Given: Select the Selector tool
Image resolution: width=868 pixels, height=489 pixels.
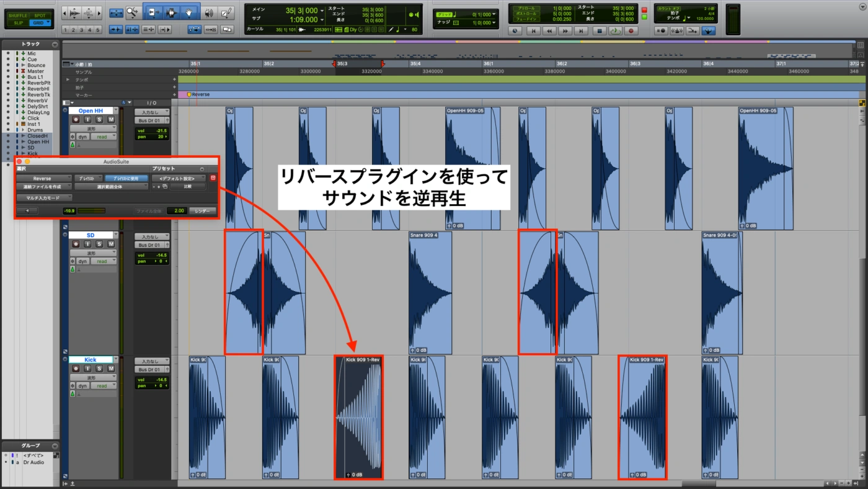Looking at the screenshot, I should tap(172, 12).
